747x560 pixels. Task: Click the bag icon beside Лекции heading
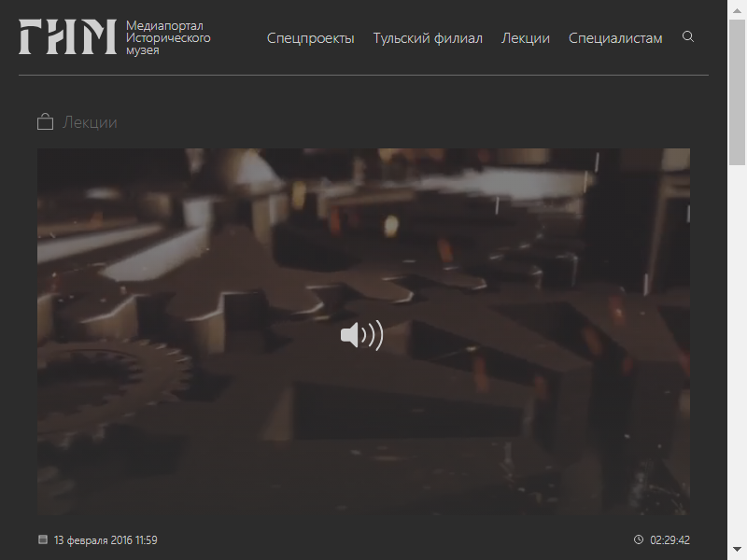click(x=45, y=121)
